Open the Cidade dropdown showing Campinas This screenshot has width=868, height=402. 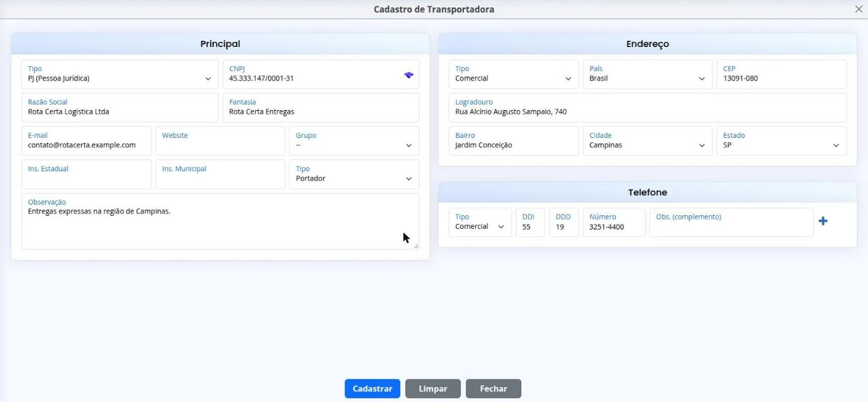coord(647,141)
